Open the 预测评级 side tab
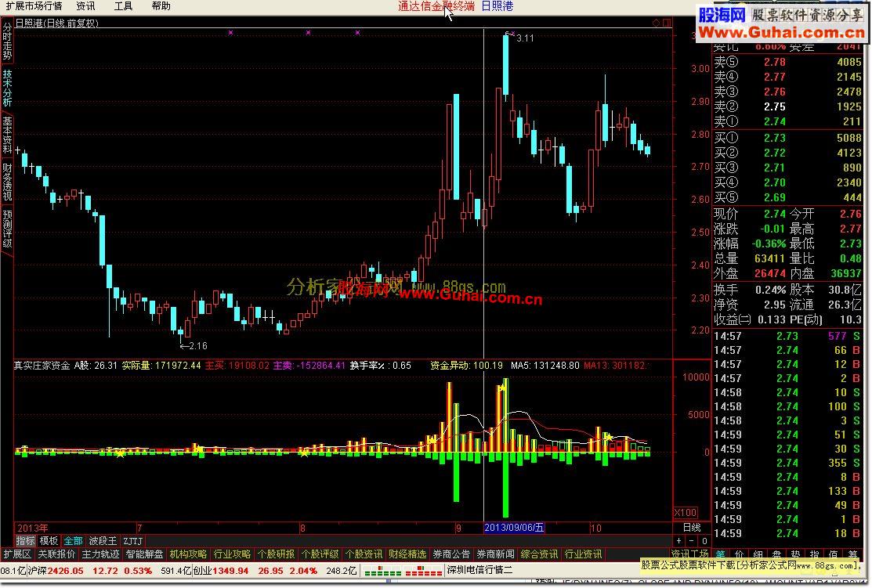 click(7, 229)
